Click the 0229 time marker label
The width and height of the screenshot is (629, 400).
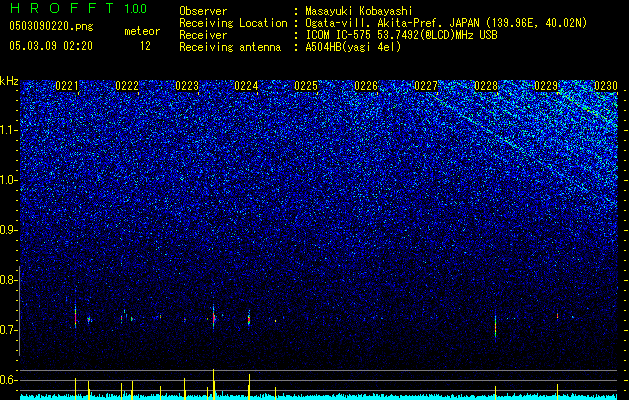(546, 86)
